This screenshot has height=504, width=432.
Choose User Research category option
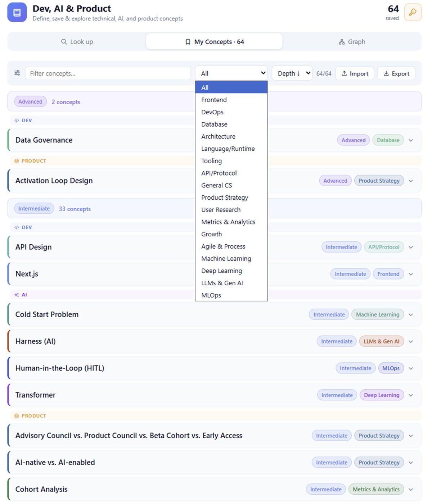(x=231, y=210)
